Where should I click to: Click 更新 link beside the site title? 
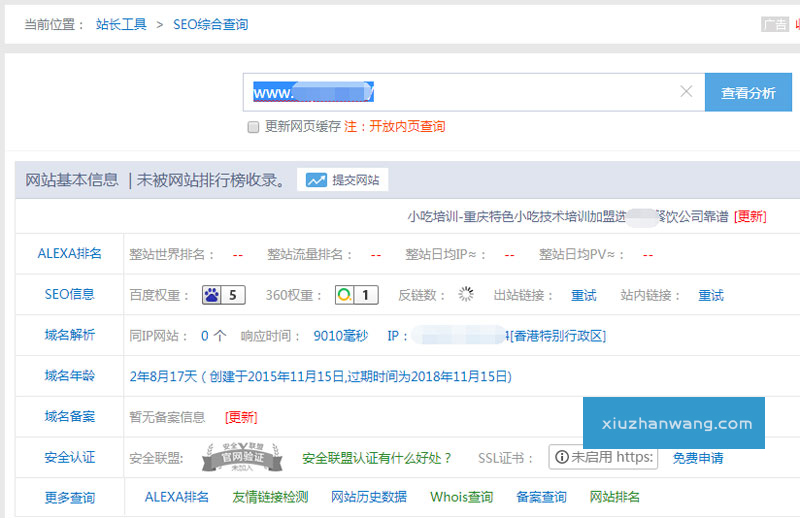[x=750, y=216]
